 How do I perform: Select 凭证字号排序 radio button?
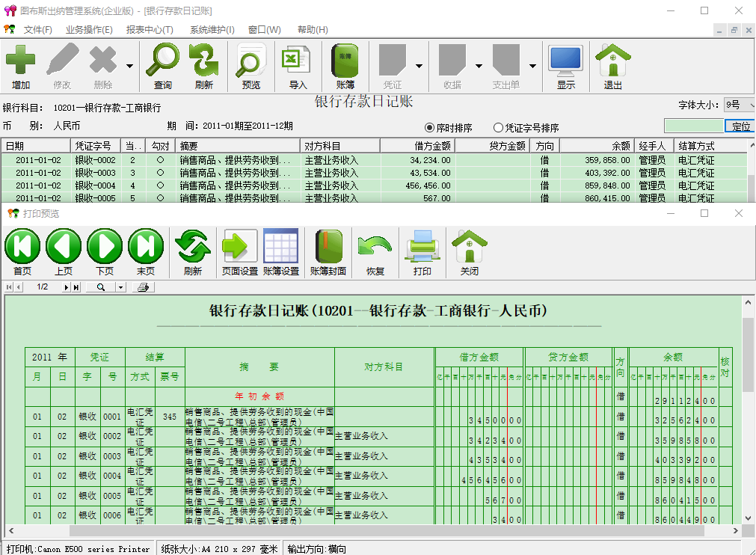pos(499,128)
